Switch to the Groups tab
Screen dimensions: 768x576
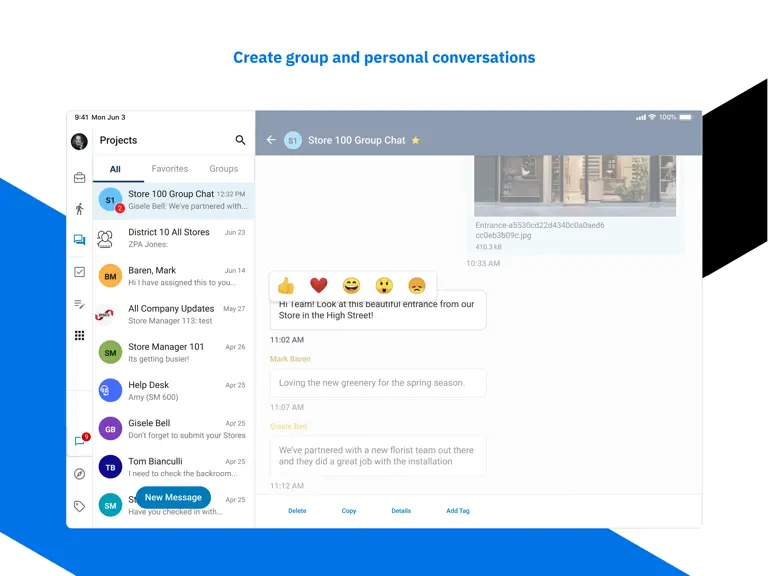(223, 169)
